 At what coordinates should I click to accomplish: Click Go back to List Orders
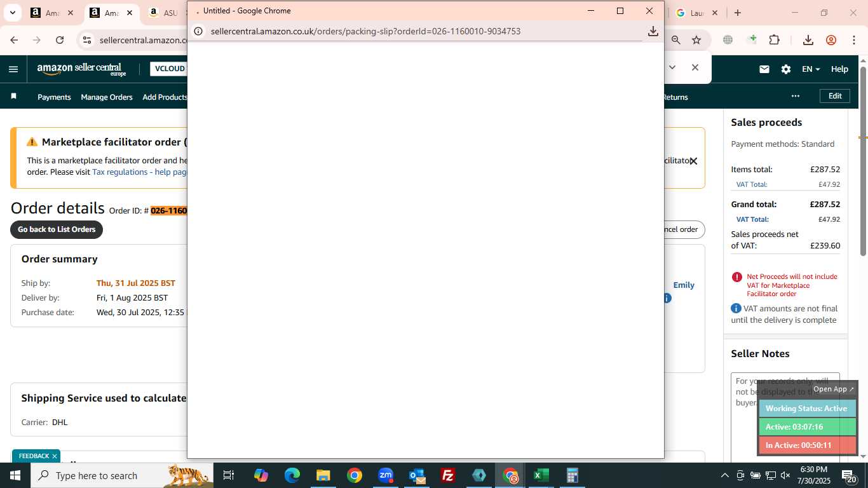(x=57, y=229)
